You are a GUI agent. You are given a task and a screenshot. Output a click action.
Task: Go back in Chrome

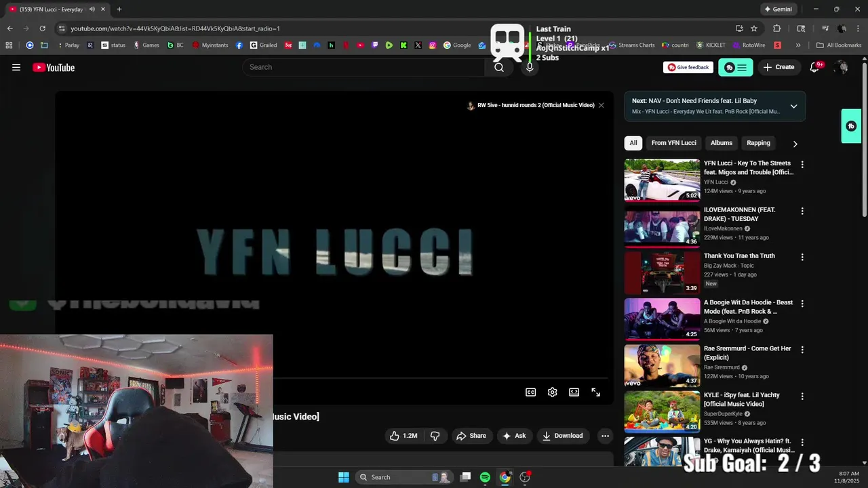tap(9, 28)
